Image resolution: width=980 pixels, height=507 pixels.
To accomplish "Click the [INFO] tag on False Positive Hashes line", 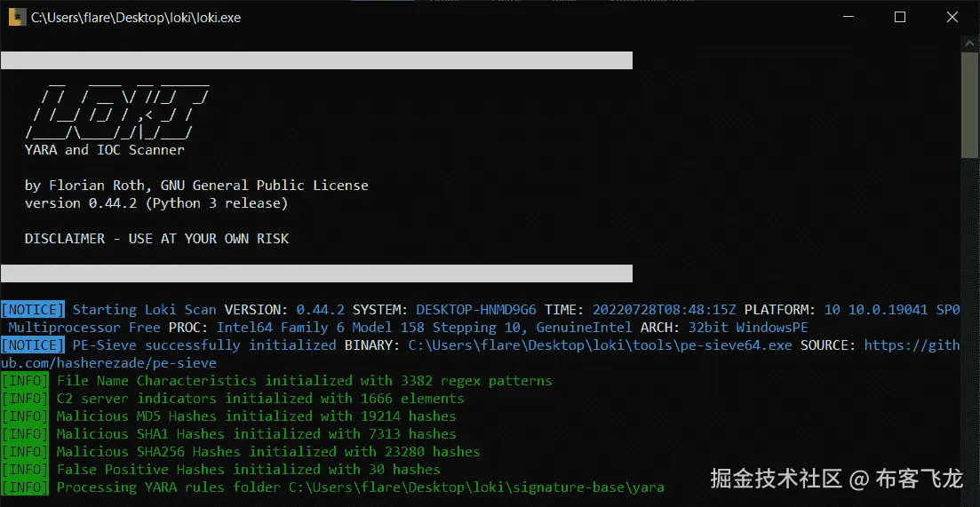I will coord(25,469).
